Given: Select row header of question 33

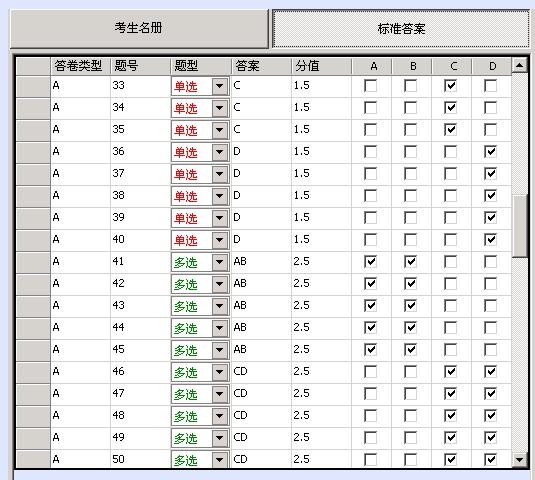Looking at the screenshot, I should [33, 86].
